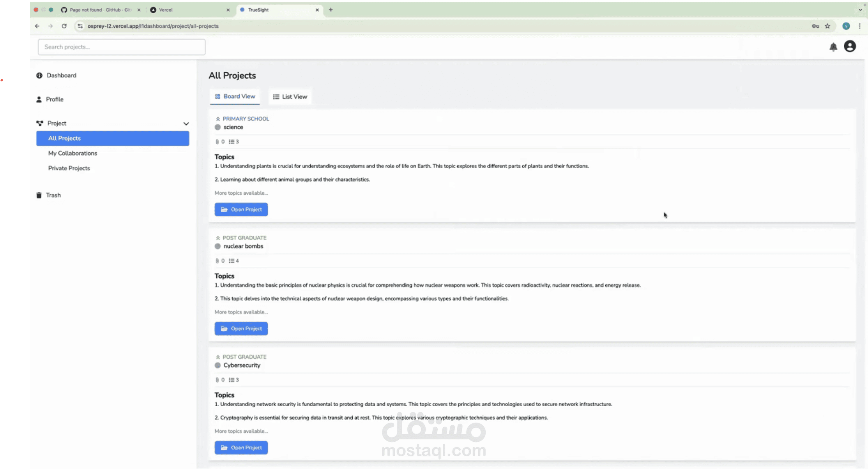Switch to List View tab
This screenshot has height=469, width=868.
[x=290, y=97]
